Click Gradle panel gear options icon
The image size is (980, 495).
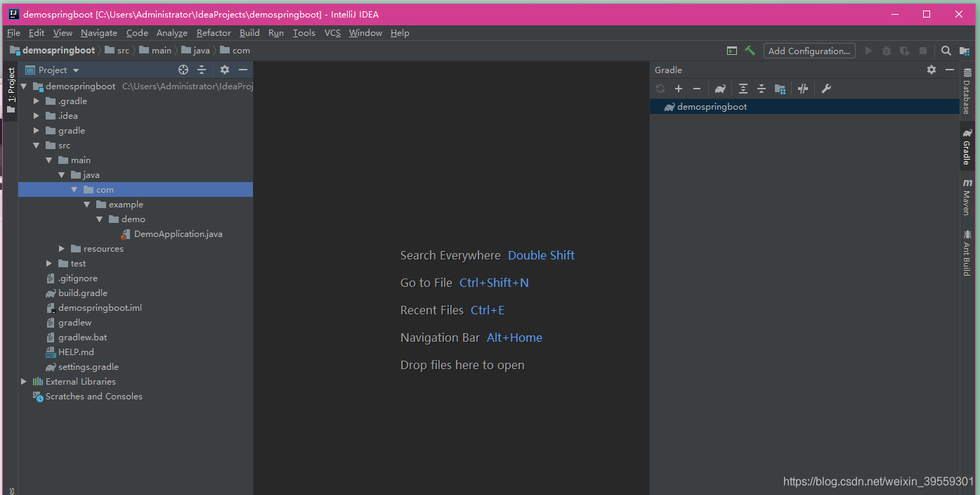click(x=932, y=70)
